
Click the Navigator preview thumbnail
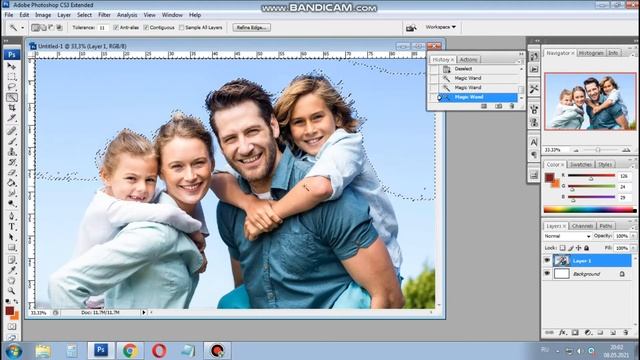(x=589, y=102)
